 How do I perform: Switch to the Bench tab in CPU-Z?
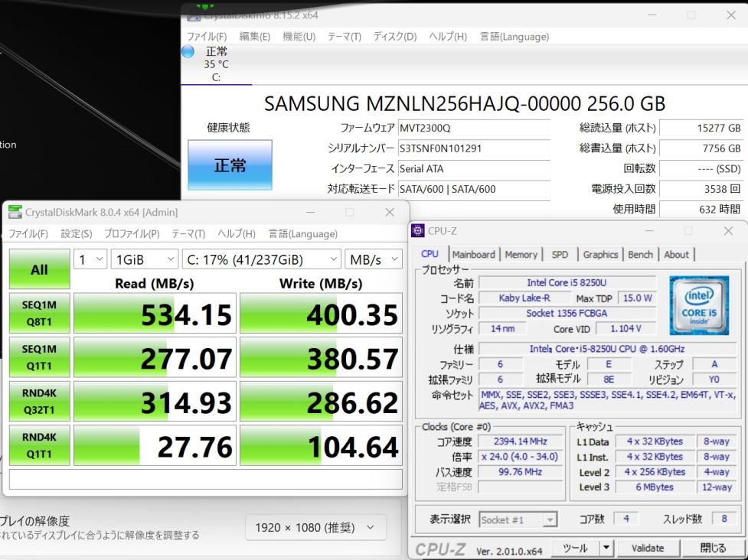pyautogui.click(x=640, y=255)
